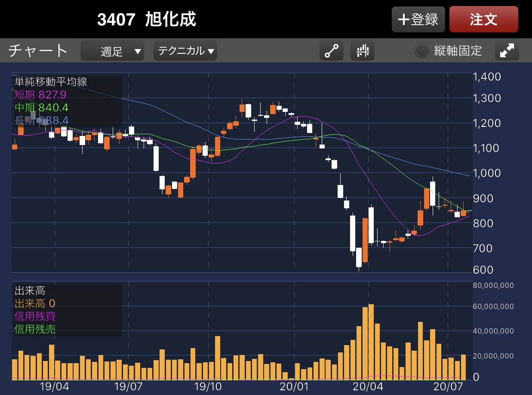Expand the chart to fullscreen
This screenshot has width=532, height=395.
point(507,51)
